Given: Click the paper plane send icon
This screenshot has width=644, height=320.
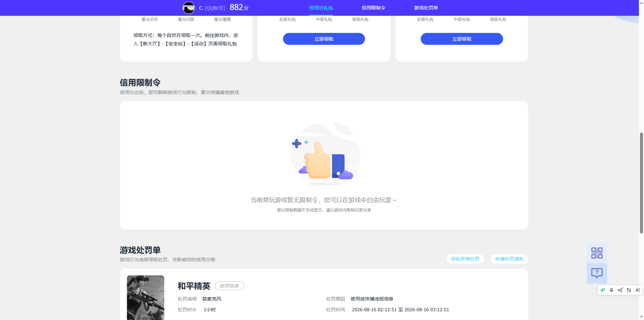Looking at the screenshot, I should 620,290.
